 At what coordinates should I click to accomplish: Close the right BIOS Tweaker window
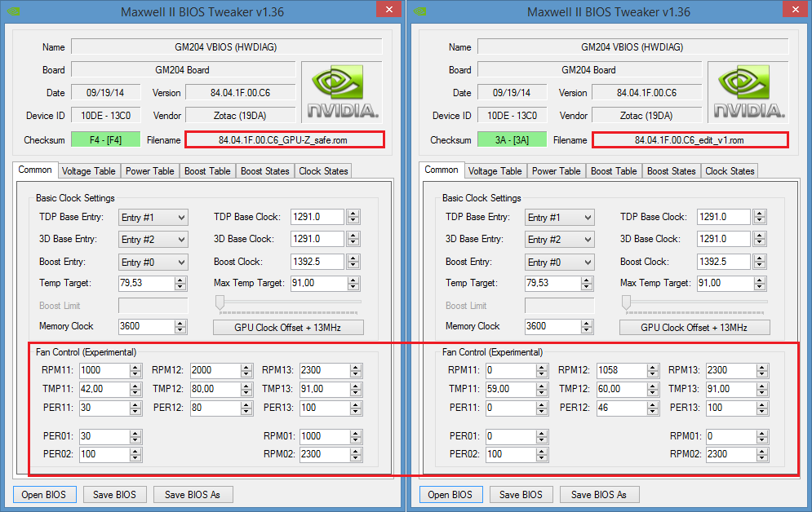[x=796, y=9]
